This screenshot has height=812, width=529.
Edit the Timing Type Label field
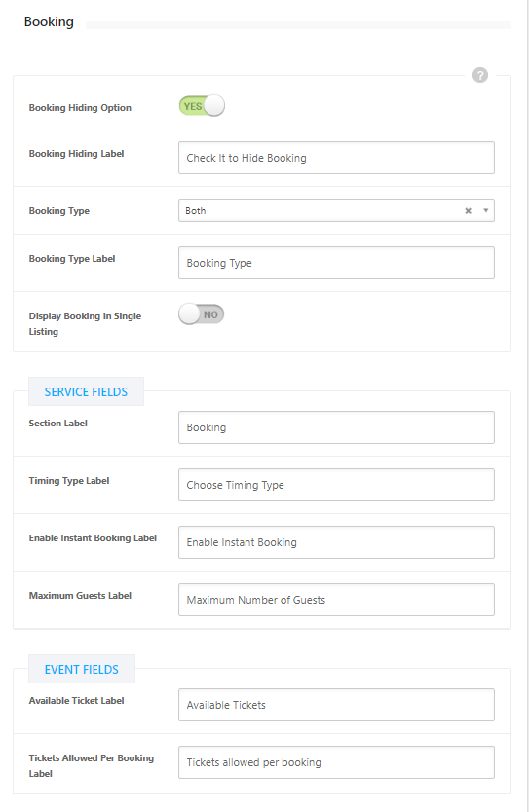336,485
